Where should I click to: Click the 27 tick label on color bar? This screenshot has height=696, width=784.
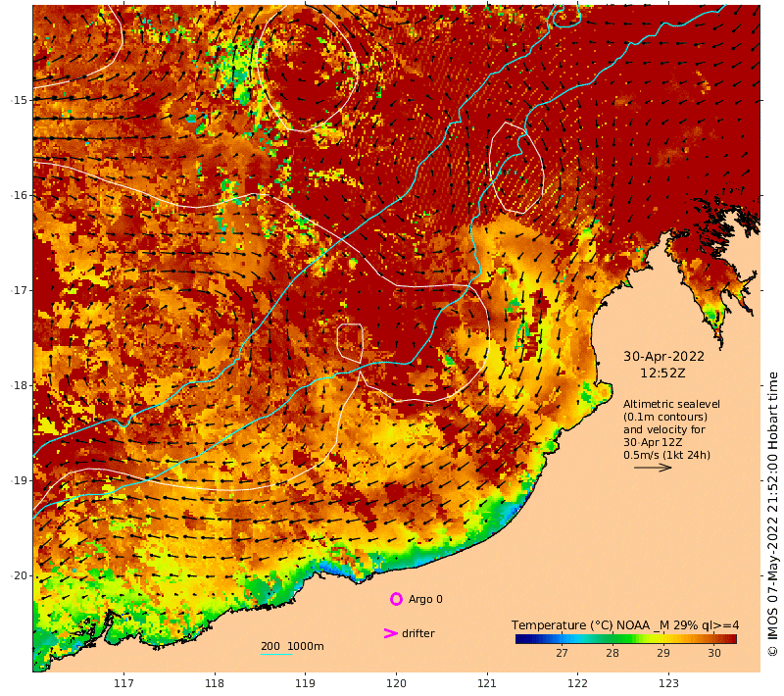[x=562, y=653]
